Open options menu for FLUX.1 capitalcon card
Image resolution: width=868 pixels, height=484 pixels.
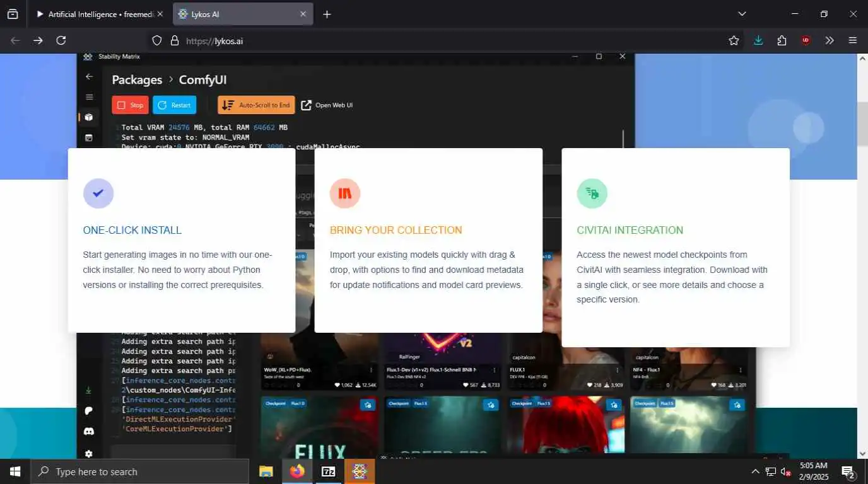pyautogui.click(x=618, y=370)
